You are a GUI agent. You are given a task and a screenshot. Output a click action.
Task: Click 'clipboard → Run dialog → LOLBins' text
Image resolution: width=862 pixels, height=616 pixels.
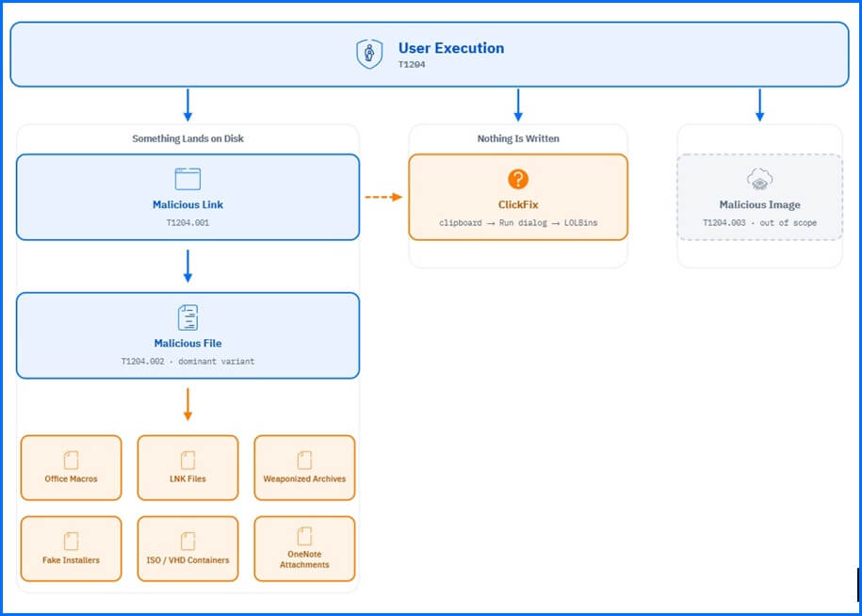[518, 222]
